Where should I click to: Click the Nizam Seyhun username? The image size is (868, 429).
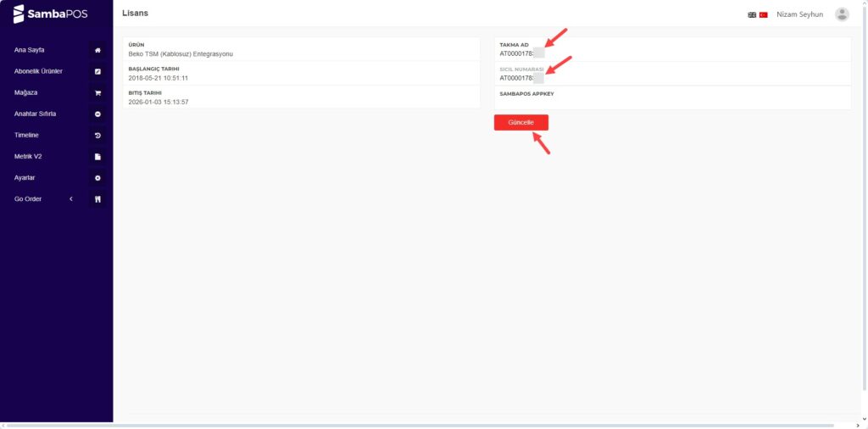[799, 14]
